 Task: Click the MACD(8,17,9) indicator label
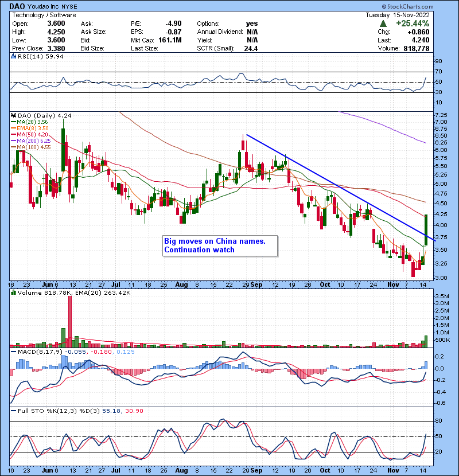click(40, 352)
